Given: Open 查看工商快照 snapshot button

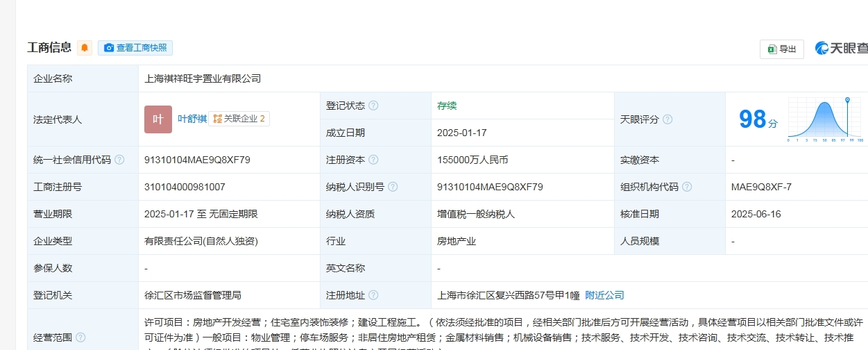Looking at the screenshot, I should click(135, 48).
